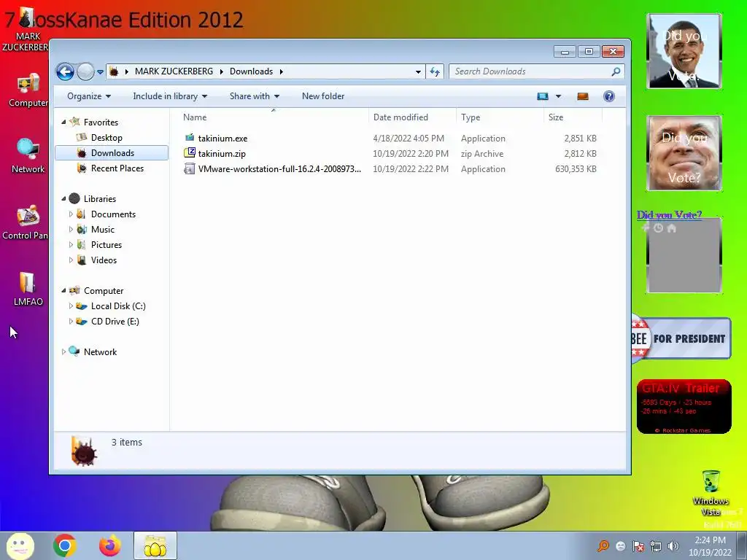Open the view options dropdown arrow
The image size is (747, 560).
coord(558,96)
